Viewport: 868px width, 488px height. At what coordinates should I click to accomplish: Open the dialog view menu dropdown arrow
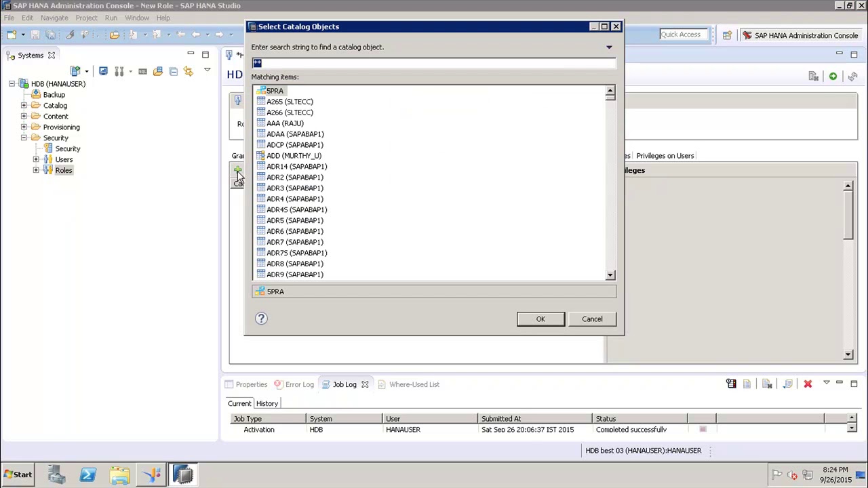(609, 47)
